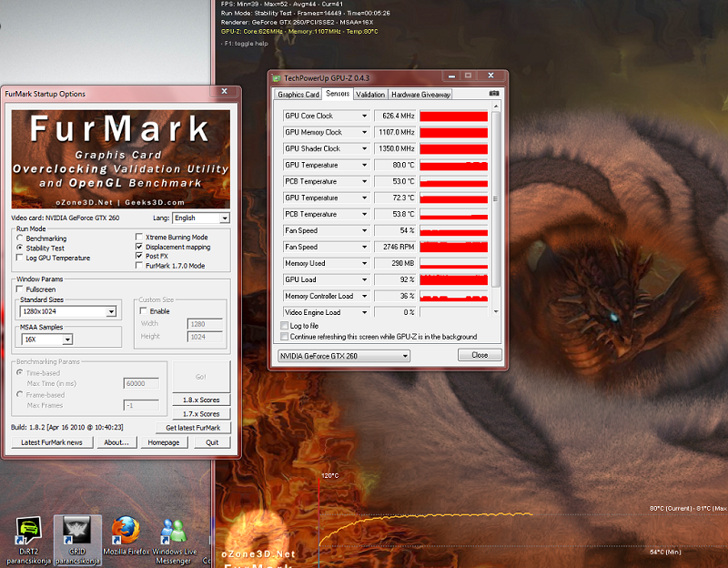The width and height of the screenshot is (728, 568).
Task: Click GPU-Z title bar app icon
Action: 277,78
